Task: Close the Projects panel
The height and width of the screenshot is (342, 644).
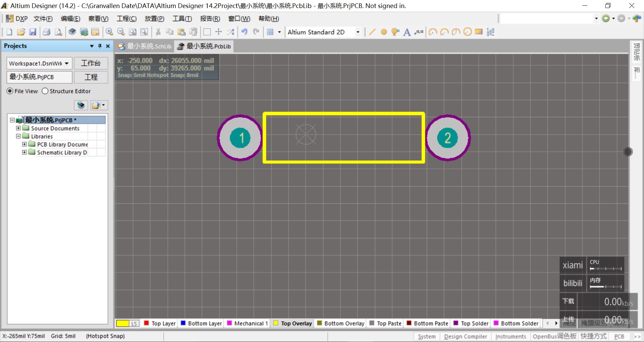Action: click(x=108, y=46)
